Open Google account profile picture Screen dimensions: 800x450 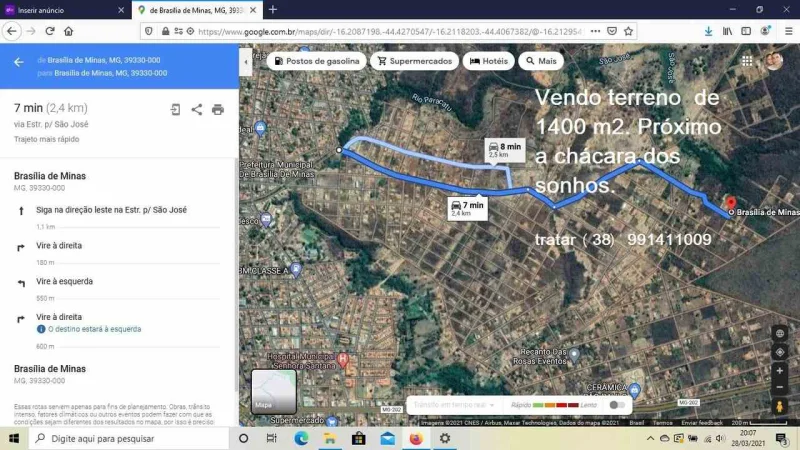(x=774, y=61)
